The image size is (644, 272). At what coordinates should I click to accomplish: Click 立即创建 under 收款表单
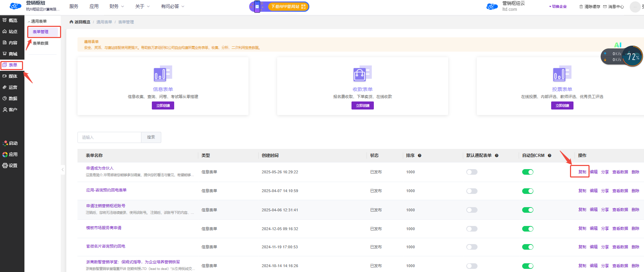362,105
